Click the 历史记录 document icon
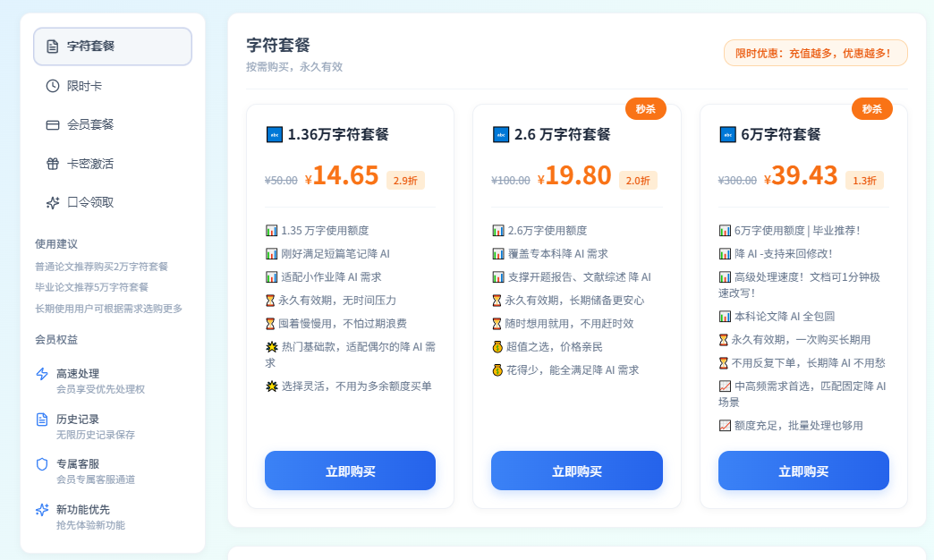This screenshot has width=934, height=560. [x=42, y=420]
